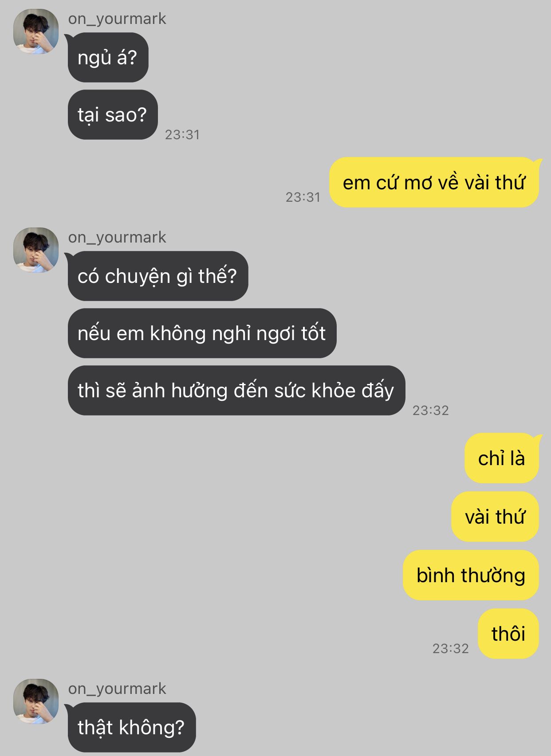Tap the 23:31 timestamp beside 'tại sao?'
The height and width of the screenshot is (756, 551).
click(x=182, y=134)
